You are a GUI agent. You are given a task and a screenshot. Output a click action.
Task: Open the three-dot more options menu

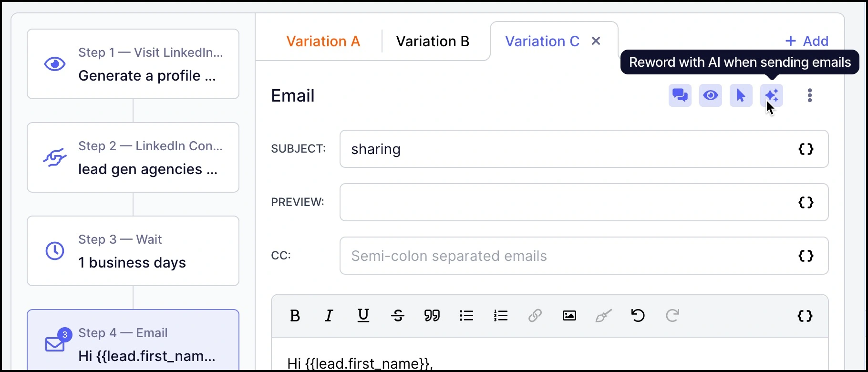click(809, 95)
